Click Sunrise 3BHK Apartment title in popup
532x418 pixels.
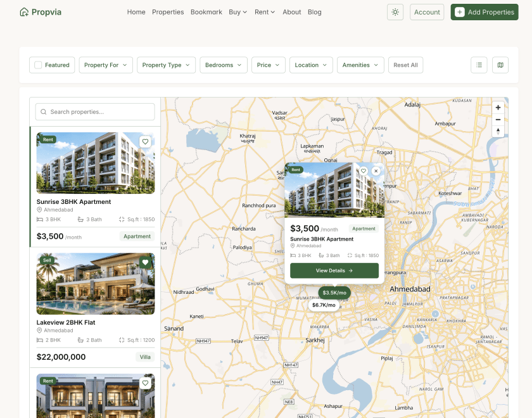(x=322, y=239)
